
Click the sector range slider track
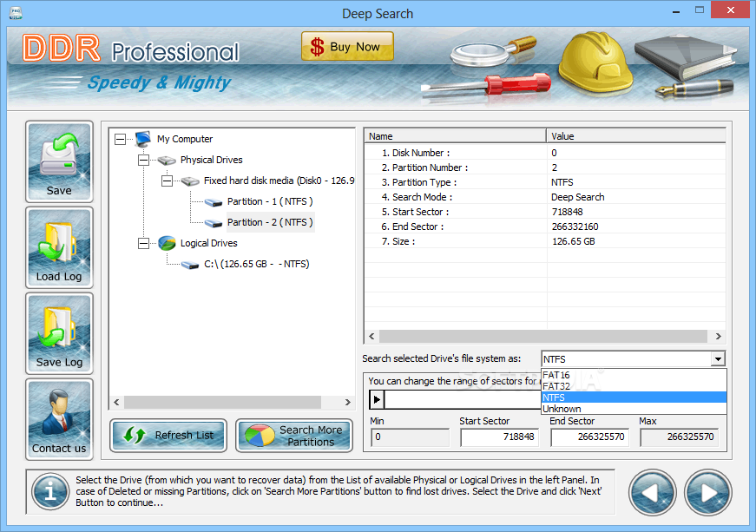[463, 399]
